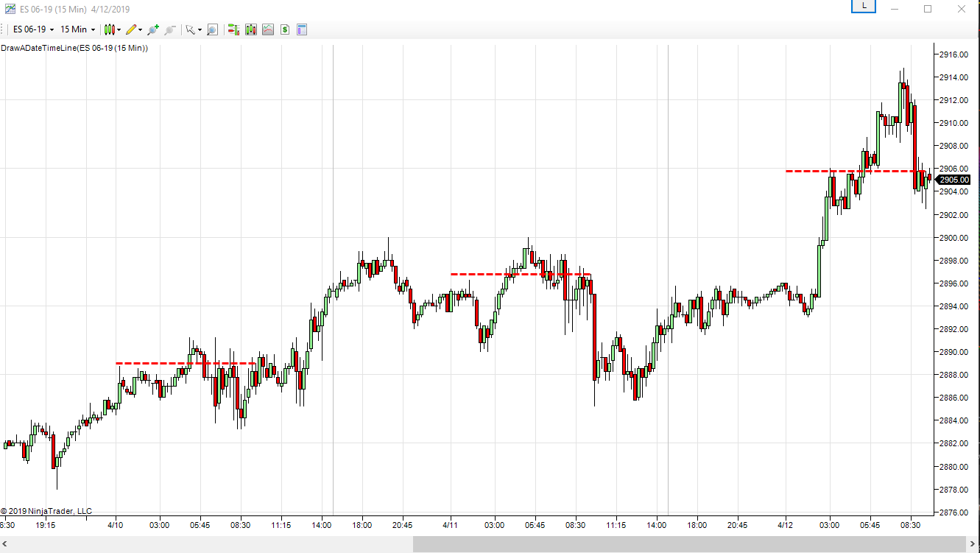Click the chart window icon in title bar
Screen dimensions: 980x553
(x=9, y=10)
